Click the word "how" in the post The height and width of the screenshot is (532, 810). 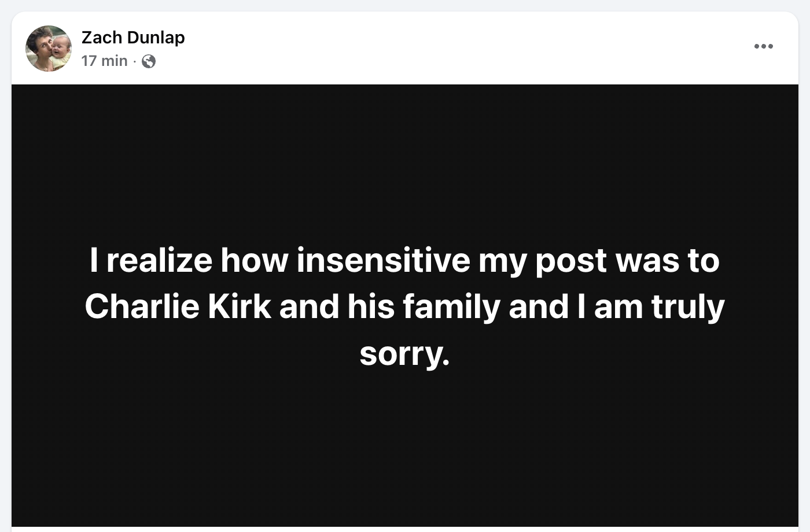(x=254, y=260)
